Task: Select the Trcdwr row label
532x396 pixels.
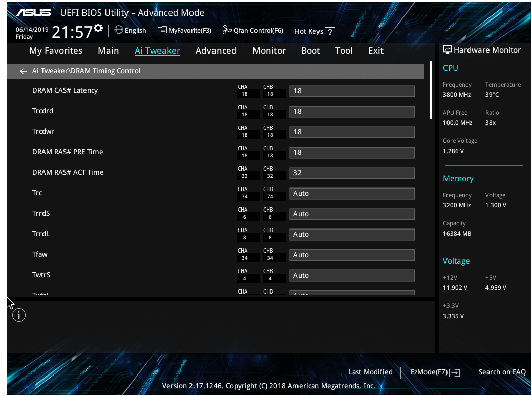Action: [43, 131]
